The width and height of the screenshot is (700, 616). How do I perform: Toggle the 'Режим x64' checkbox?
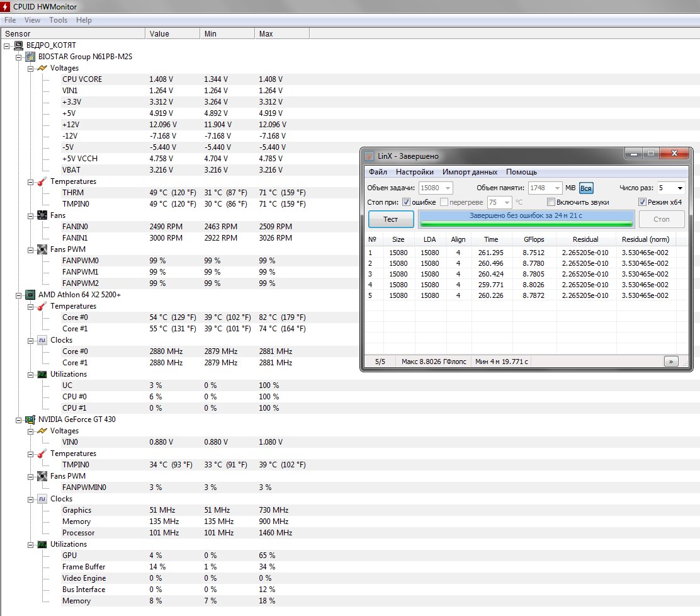coord(642,202)
